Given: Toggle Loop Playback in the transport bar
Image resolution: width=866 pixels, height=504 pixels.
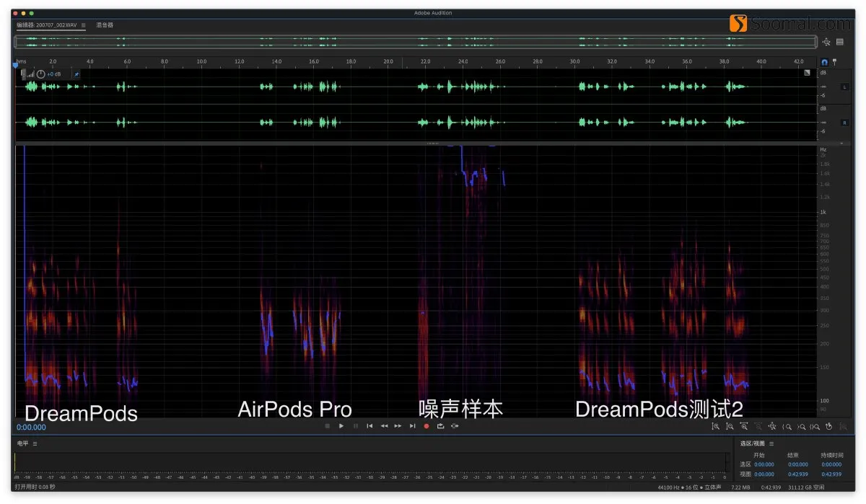Looking at the screenshot, I should click(x=440, y=426).
